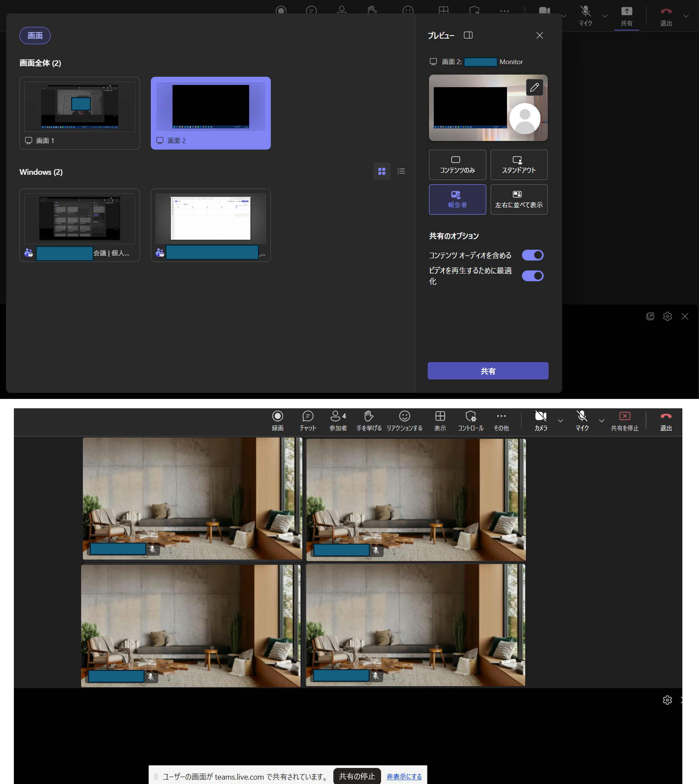
Task: Open リアクションする reactions menu
Action: [x=404, y=421]
